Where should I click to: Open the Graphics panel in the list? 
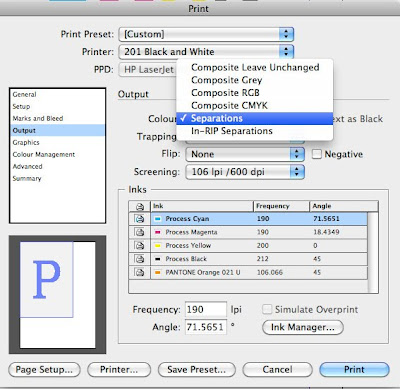58,142
